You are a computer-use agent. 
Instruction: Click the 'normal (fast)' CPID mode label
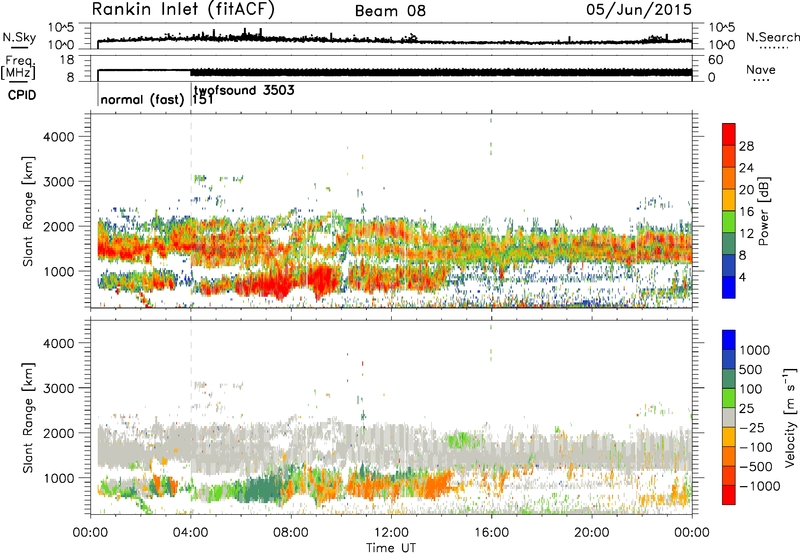[x=142, y=99]
